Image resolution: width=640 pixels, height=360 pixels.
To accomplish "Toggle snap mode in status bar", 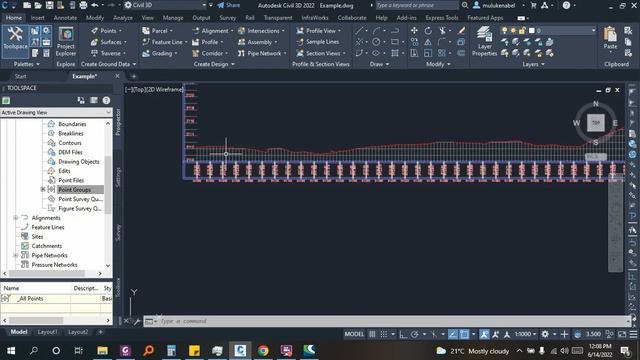I will [x=384, y=334].
